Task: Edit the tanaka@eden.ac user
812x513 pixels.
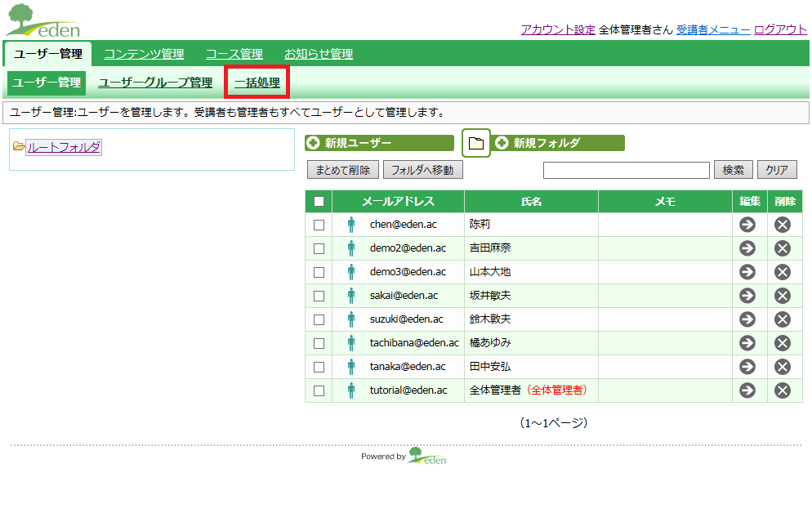Action: pyautogui.click(x=747, y=367)
